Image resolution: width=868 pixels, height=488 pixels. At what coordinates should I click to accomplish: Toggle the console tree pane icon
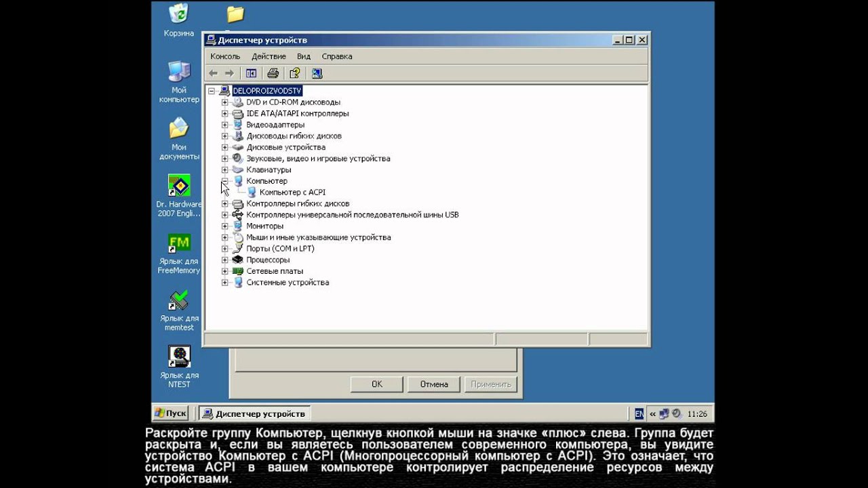(251, 73)
